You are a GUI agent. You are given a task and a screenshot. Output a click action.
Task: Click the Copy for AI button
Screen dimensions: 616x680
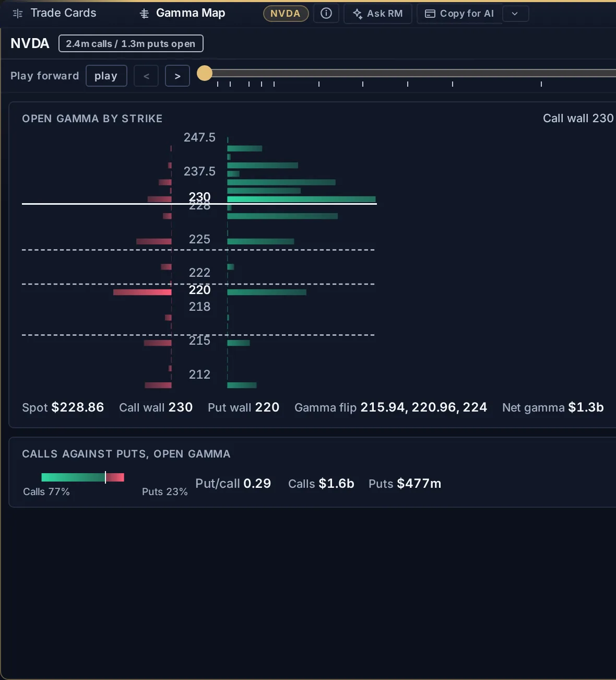click(x=459, y=14)
